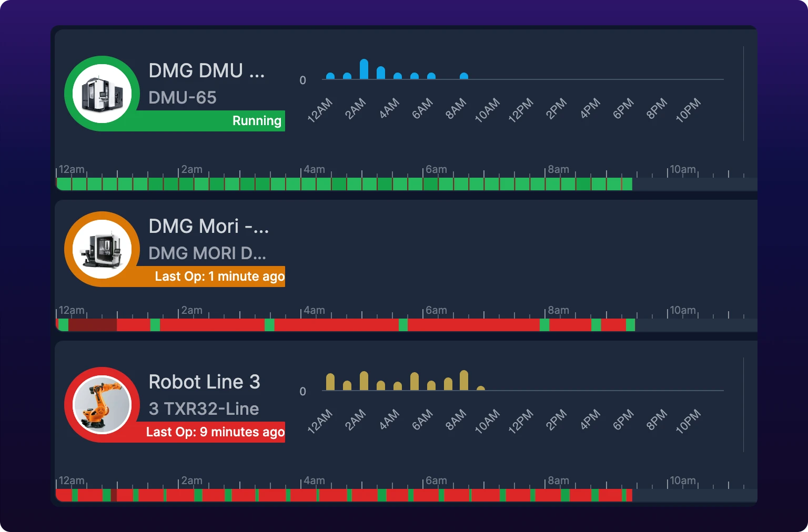Click the 6am marker on DMG Mori timeline
Viewport: 808px width, 532px height.
click(x=436, y=310)
